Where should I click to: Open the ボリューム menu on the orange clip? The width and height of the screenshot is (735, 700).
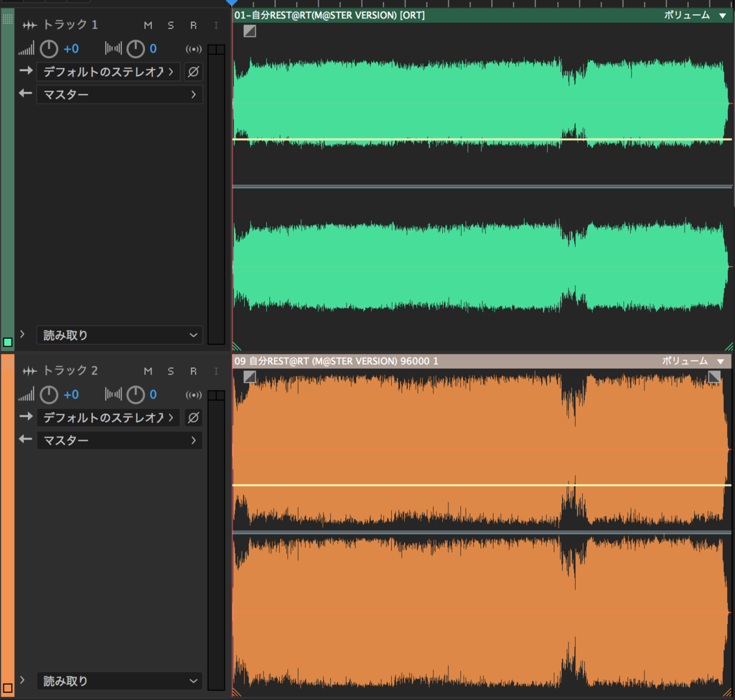pos(693,361)
